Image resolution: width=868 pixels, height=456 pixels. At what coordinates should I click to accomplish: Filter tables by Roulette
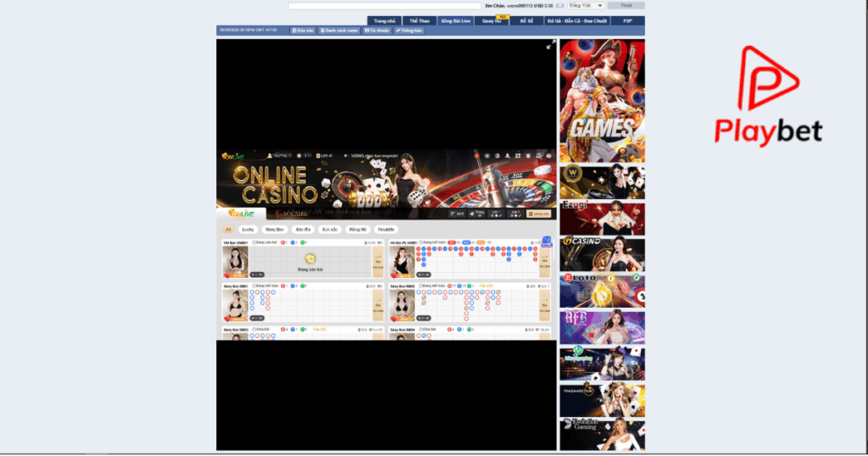pyautogui.click(x=386, y=229)
